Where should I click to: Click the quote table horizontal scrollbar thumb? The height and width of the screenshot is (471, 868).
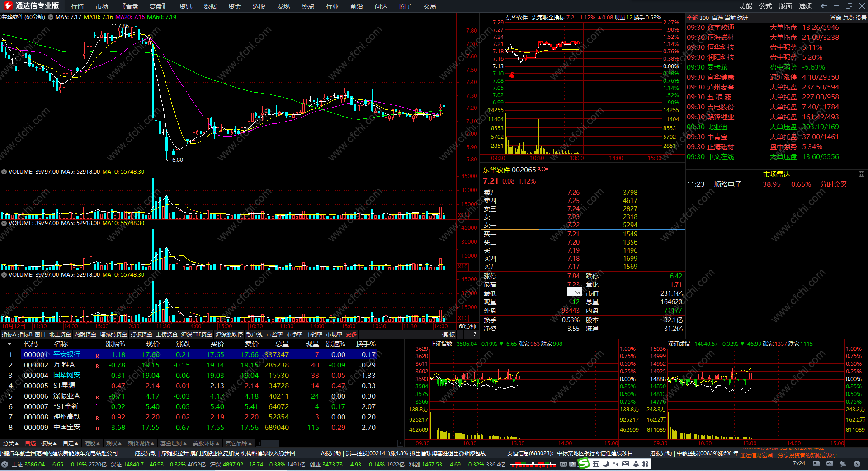coord(270,443)
